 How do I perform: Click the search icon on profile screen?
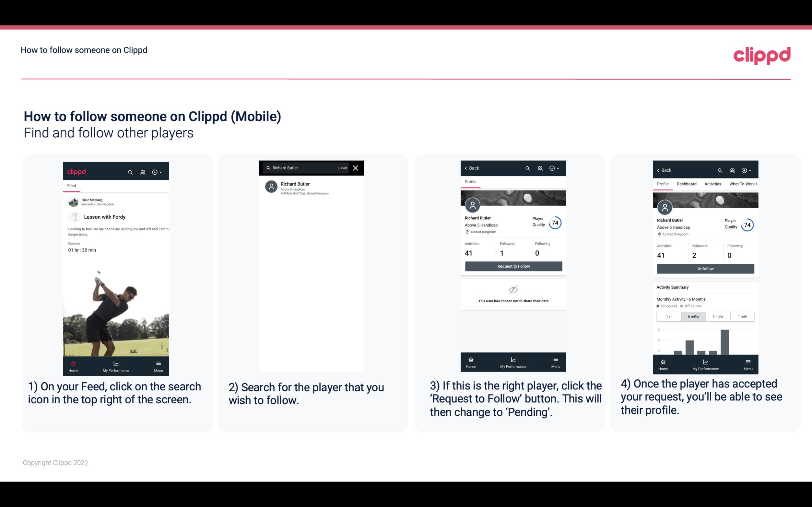pos(527,167)
